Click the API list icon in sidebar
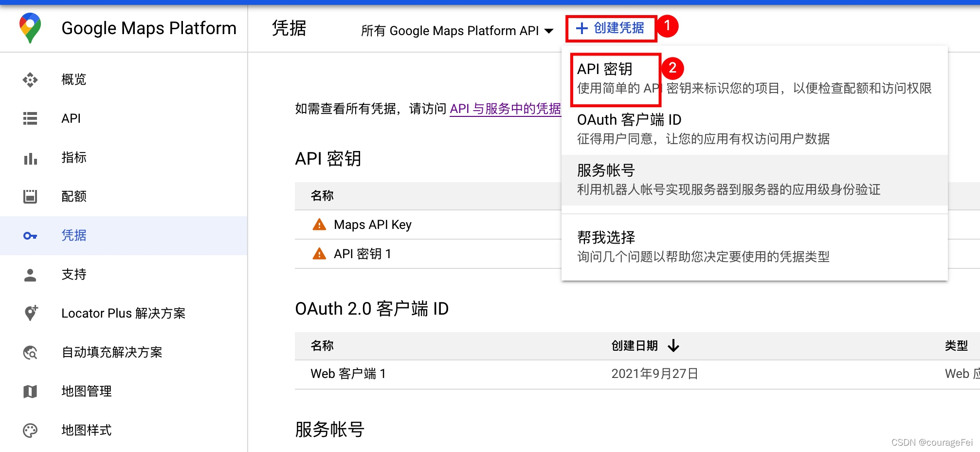Screen dimensions: 980x452 30,118
